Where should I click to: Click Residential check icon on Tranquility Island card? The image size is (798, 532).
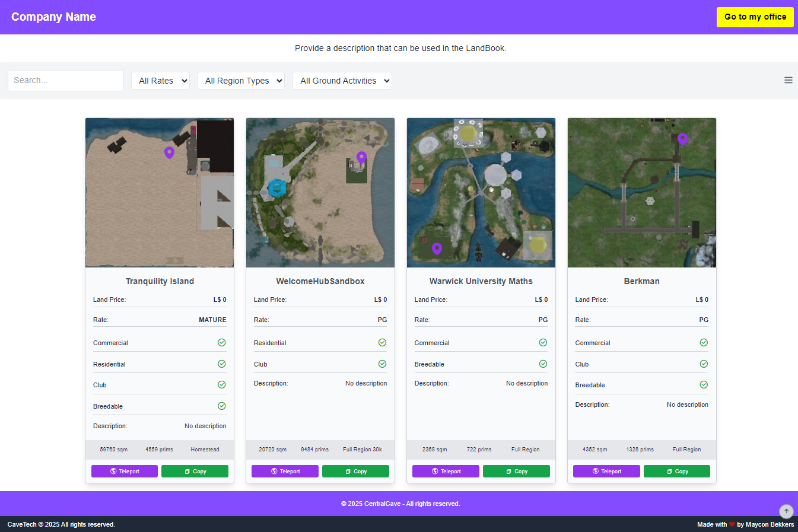click(x=221, y=364)
